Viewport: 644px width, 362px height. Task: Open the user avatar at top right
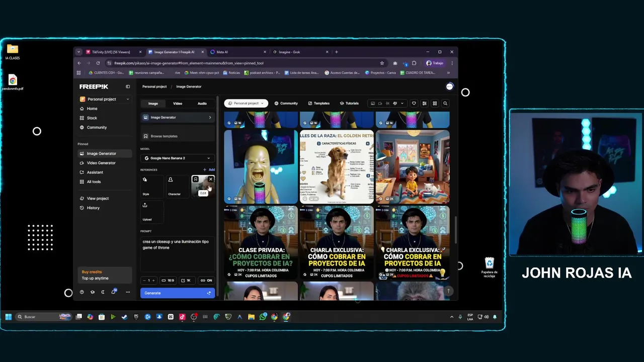449,86
